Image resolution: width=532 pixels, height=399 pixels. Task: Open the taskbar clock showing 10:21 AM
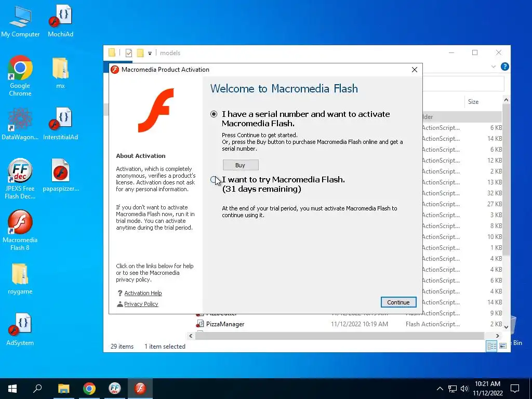pos(487,389)
